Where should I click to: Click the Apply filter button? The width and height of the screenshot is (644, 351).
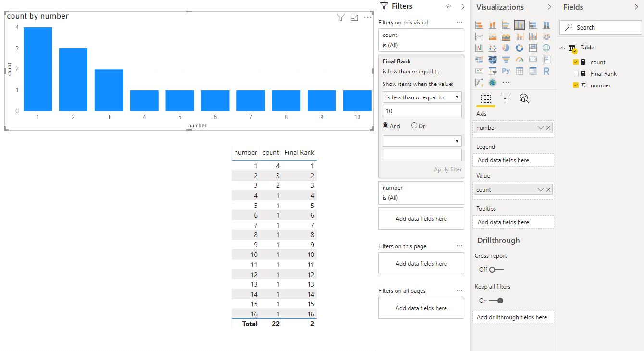click(x=448, y=169)
